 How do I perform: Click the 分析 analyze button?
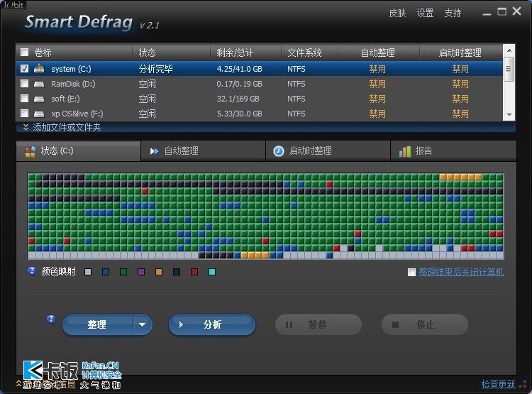click(x=212, y=324)
